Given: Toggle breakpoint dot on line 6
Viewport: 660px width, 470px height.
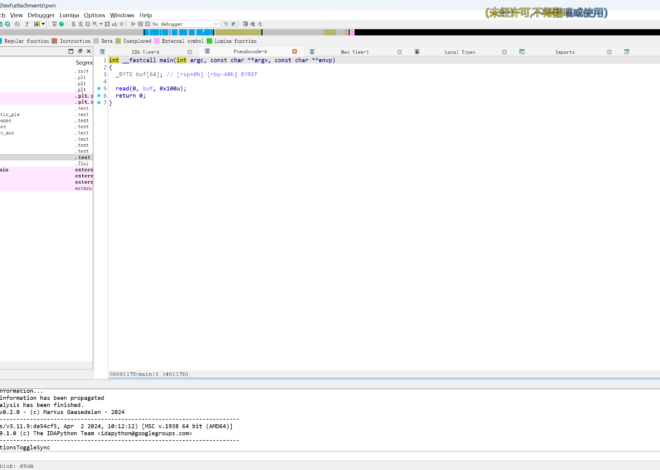Looking at the screenshot, I should [99, 96].
